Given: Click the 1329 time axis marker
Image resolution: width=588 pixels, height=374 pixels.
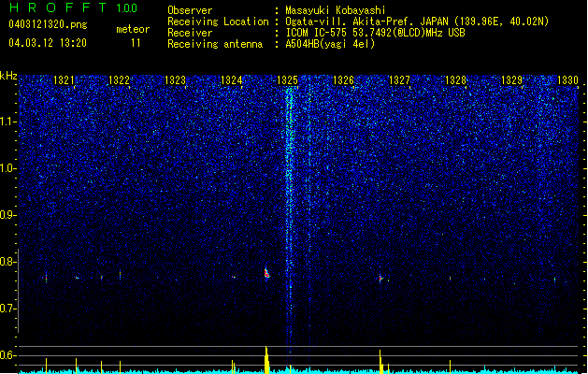Looking at the screenshot, I should 511,79.
